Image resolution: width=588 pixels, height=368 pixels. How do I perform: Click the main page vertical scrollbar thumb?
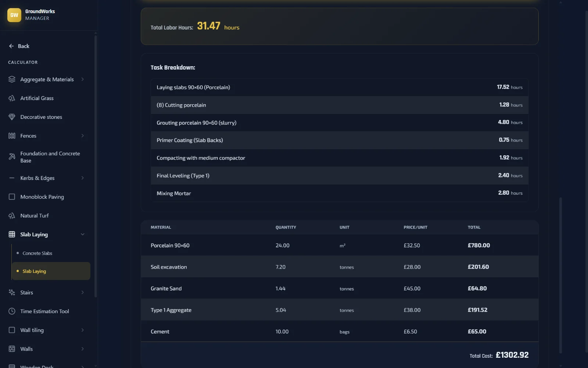click(x=560, y=275)
